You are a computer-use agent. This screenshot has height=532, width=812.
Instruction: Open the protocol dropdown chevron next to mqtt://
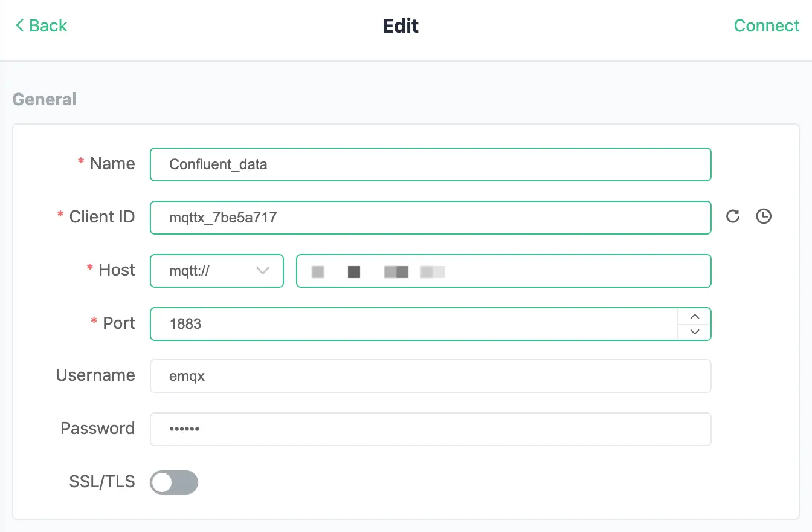(263, 271)
